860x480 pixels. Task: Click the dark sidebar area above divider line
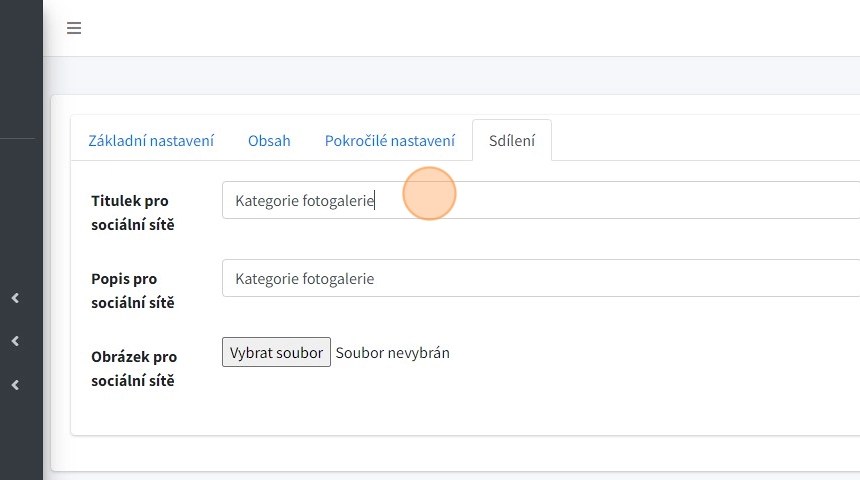point(20,70)
